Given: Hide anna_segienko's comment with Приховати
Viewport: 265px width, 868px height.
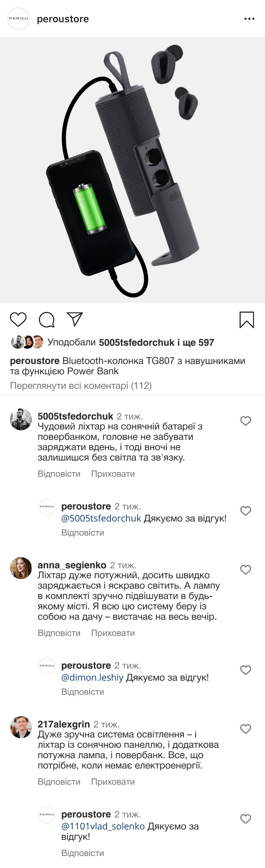Looking at the screenshot, I should 113,633.
